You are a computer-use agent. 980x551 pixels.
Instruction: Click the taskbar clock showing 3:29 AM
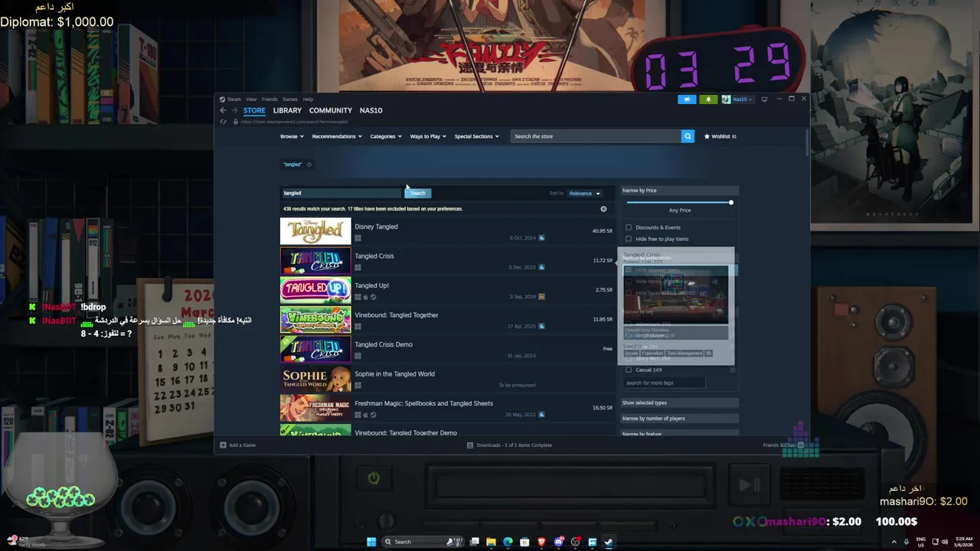[x=964, y=542]
